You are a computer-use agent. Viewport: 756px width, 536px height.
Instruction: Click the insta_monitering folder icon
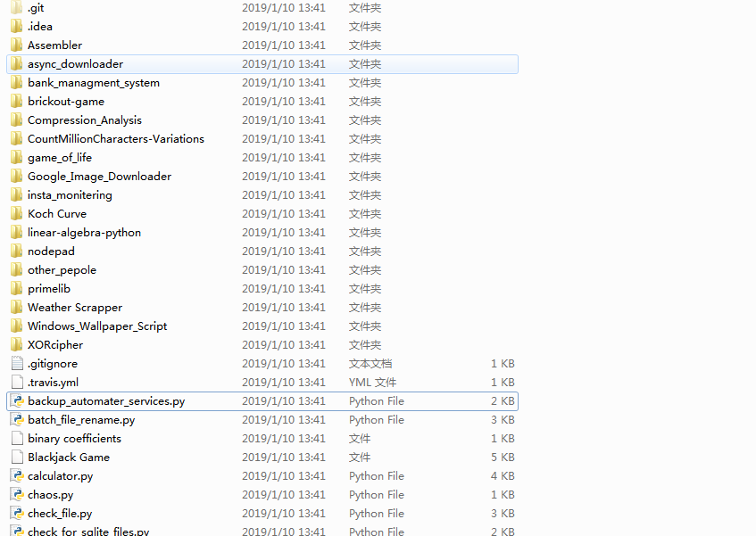click(16, 195)
